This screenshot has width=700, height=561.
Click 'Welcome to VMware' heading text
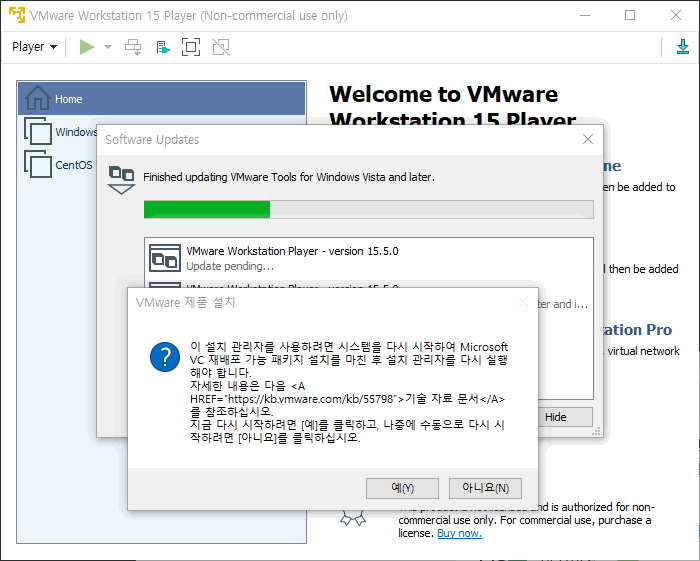tap(443, 94)
